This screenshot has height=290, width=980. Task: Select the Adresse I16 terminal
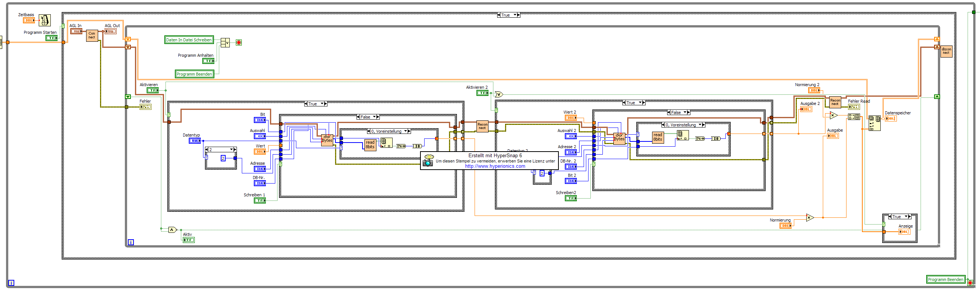260,169
